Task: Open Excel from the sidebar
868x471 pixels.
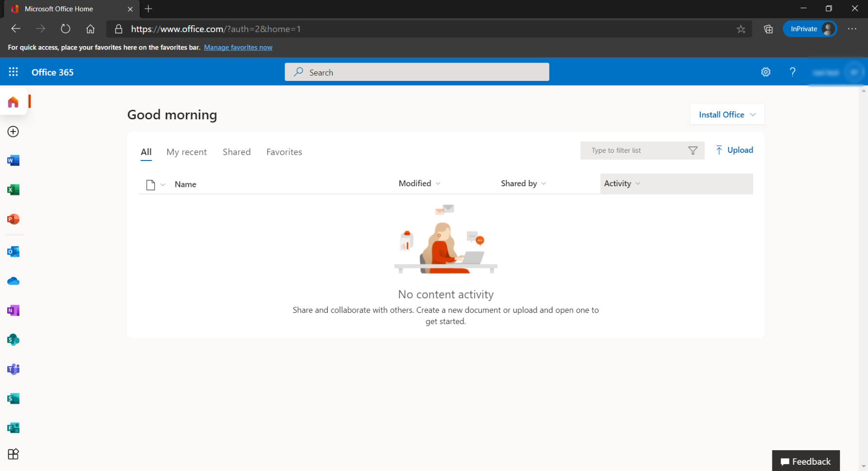Action: [x=13, y=190]
